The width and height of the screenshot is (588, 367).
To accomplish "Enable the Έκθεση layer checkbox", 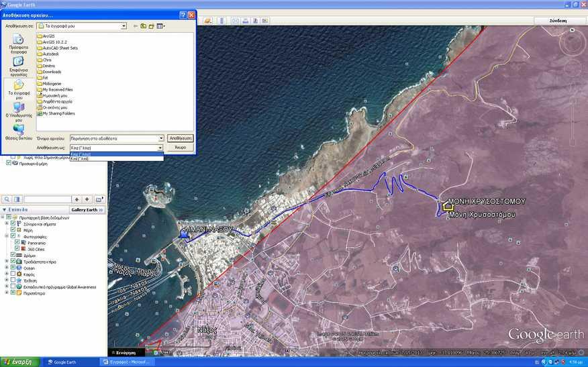I will point(13,280).
